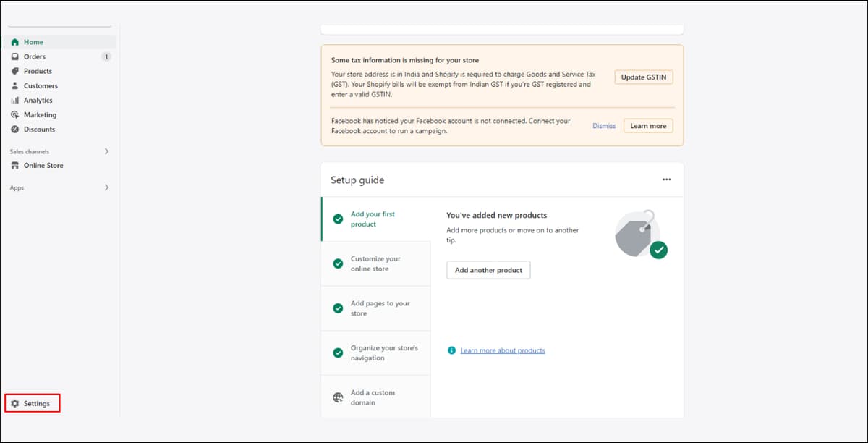Open the Online Store storefront icon
This screenshot has width=868, height=443.
pos(14,165)
